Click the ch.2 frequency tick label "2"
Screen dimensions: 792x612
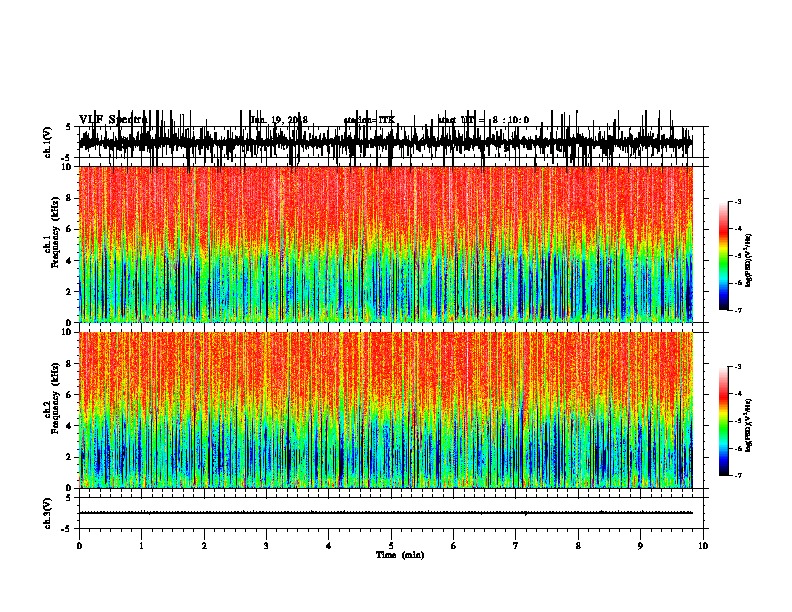pos(70,457)
